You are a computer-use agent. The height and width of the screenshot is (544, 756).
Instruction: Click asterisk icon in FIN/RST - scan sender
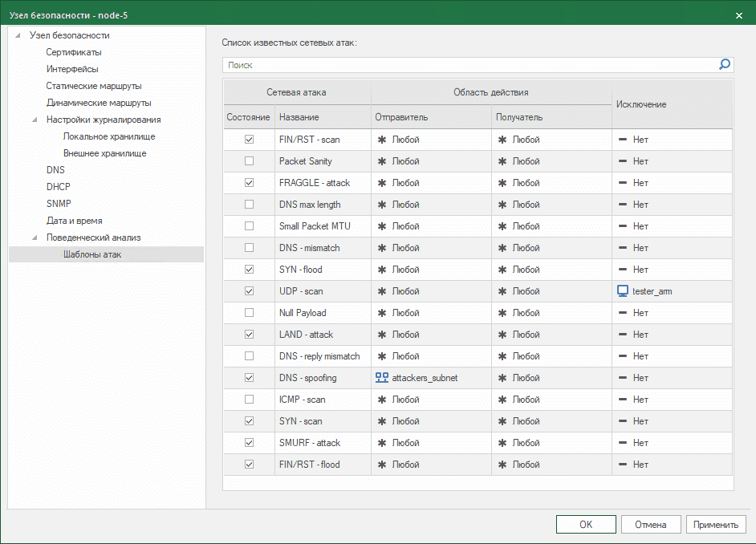[382, 140]
